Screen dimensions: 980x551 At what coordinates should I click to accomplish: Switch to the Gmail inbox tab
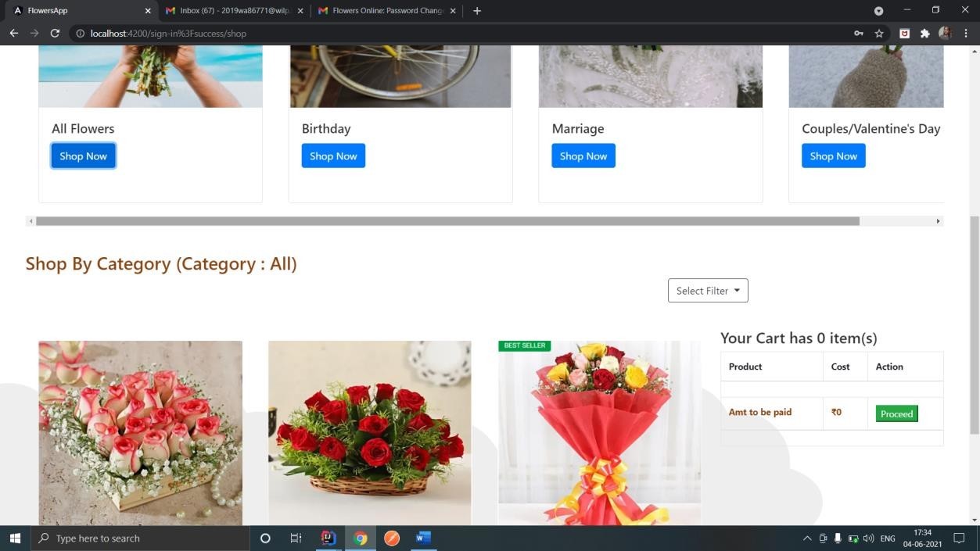click(x=231, y=10)
